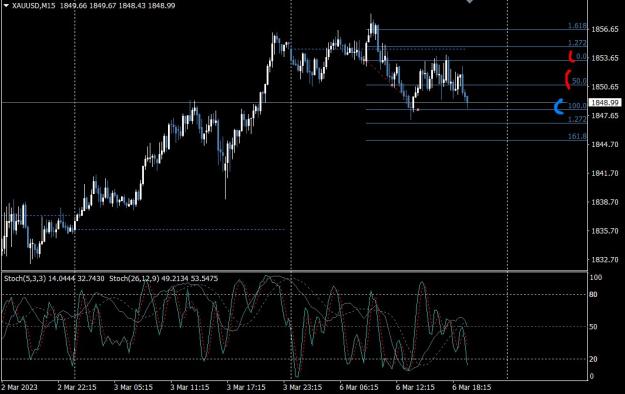Click the chart menu triangle beside XAUUSD,M15
The width and height of the screenshot is (625, 394).
6,6
